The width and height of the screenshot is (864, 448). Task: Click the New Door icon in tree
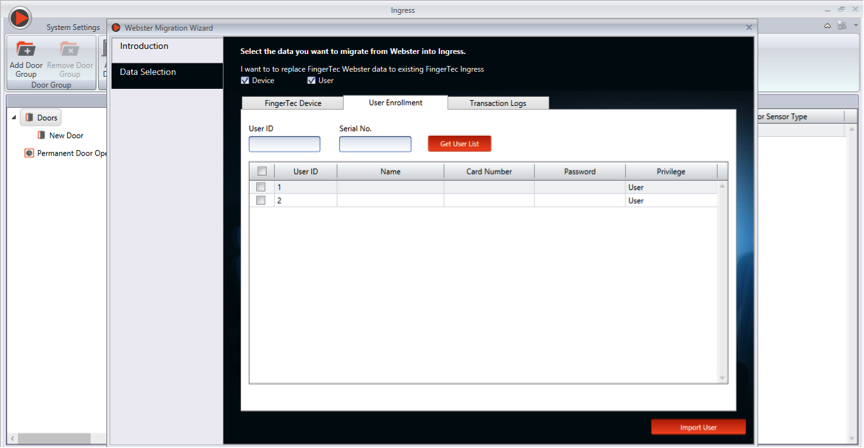pos(41,135)
